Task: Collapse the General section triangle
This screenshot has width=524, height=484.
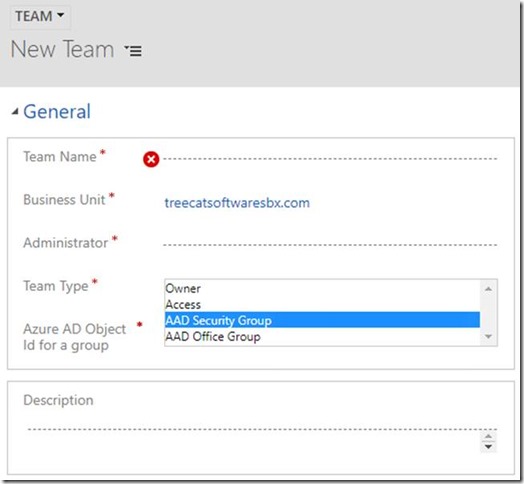Action: click(x=15, y=112)
